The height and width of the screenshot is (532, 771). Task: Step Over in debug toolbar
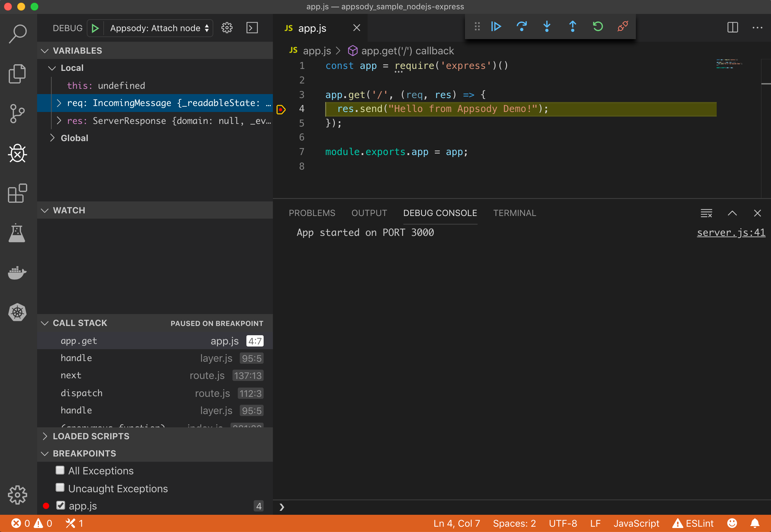tap(522, 26)
